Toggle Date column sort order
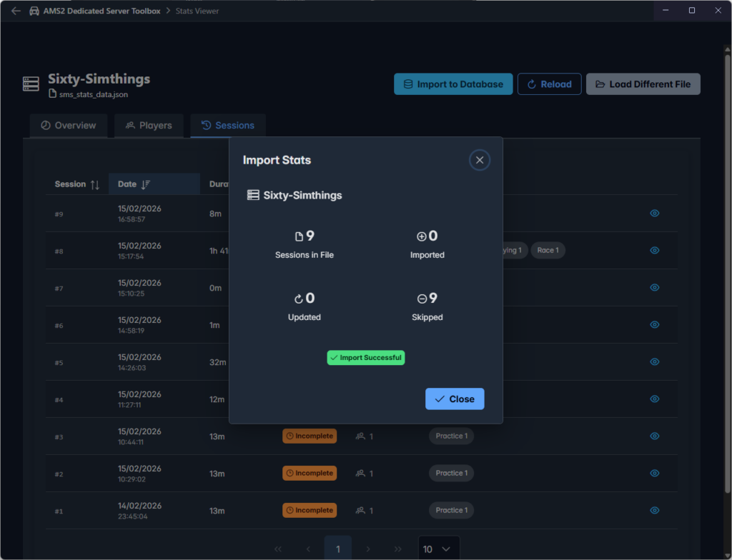This screenshot has height=560, width=732. (x=145, y=184)
